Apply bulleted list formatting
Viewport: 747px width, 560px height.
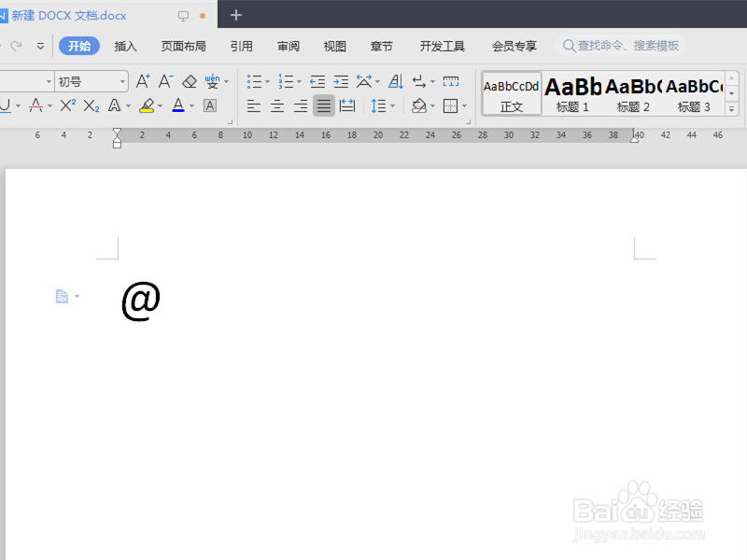[x=254, y=81]
